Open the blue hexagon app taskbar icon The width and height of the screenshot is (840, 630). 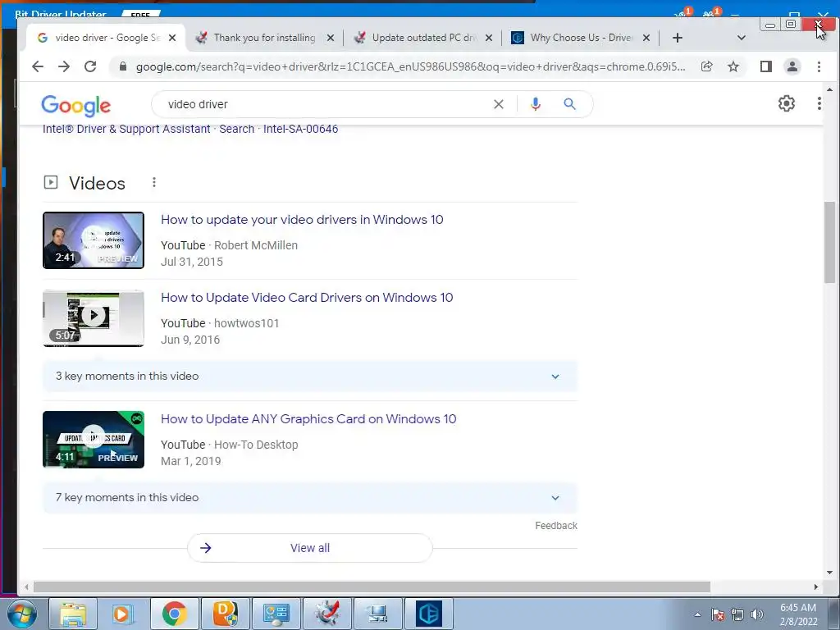pyautogui.click(x=428, y=614)
